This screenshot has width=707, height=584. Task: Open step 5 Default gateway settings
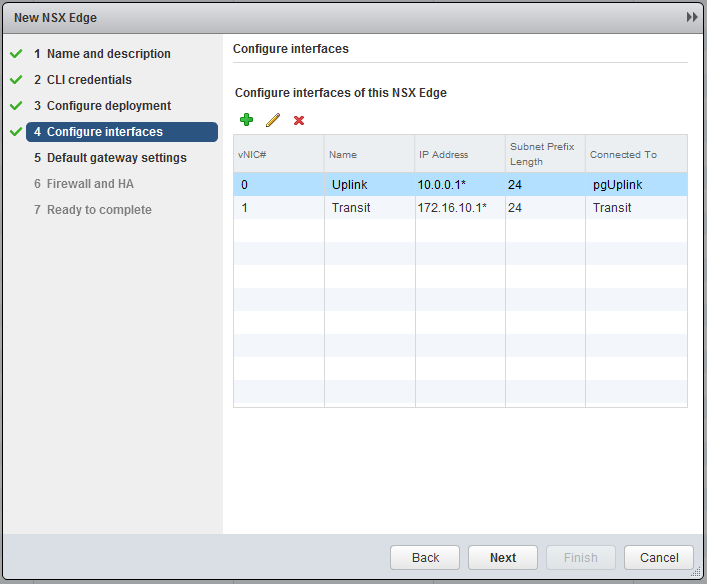116,158
